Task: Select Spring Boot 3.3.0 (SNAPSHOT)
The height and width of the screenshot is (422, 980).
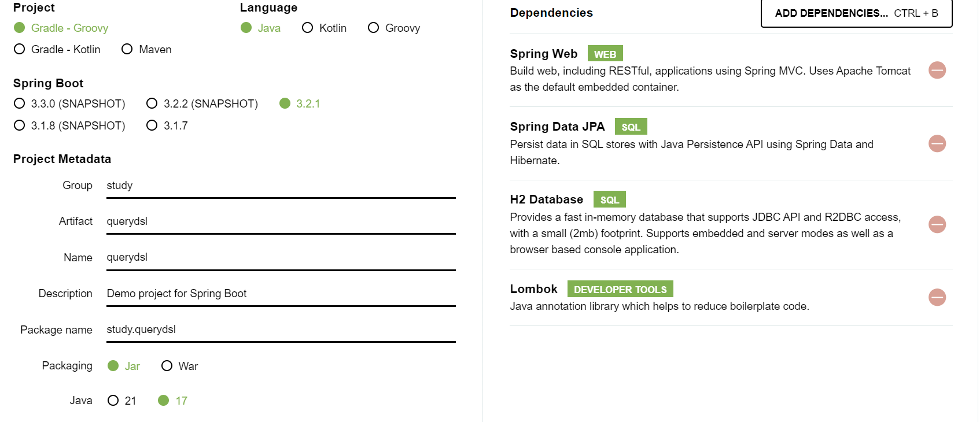Action: click(69, 103)
